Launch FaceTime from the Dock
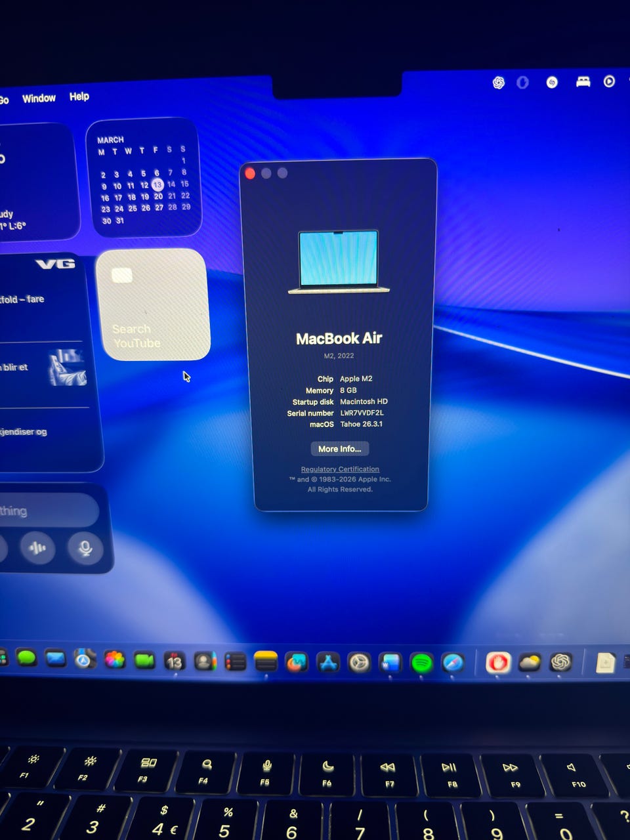Viewport: 630px width, 840px height. [x=144, y=660]
